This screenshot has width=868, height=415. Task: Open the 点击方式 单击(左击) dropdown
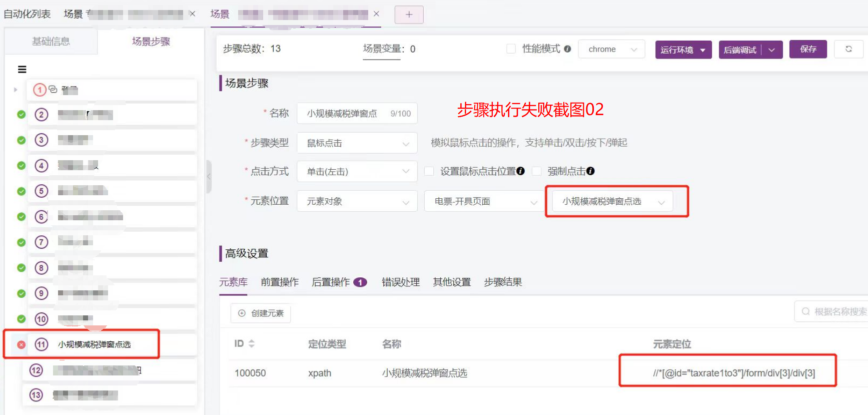tap(357, 172)
